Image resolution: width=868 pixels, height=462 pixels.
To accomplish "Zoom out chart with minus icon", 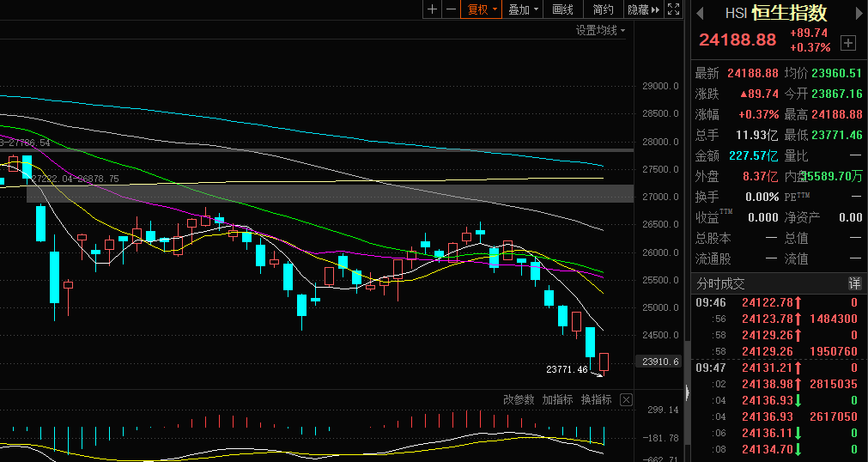I will 451,9.
